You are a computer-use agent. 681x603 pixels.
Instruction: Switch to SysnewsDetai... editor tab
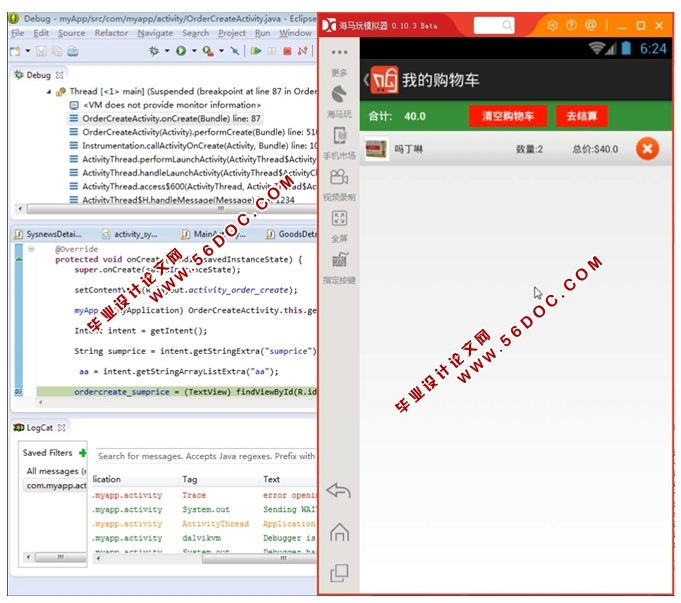(48, 234)
